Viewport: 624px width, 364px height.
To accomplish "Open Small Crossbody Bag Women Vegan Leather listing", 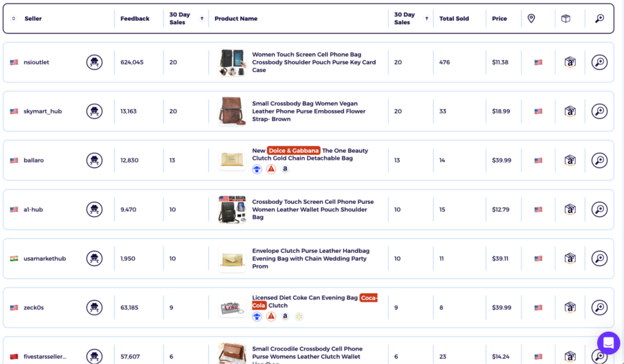I will coord(309,111).
